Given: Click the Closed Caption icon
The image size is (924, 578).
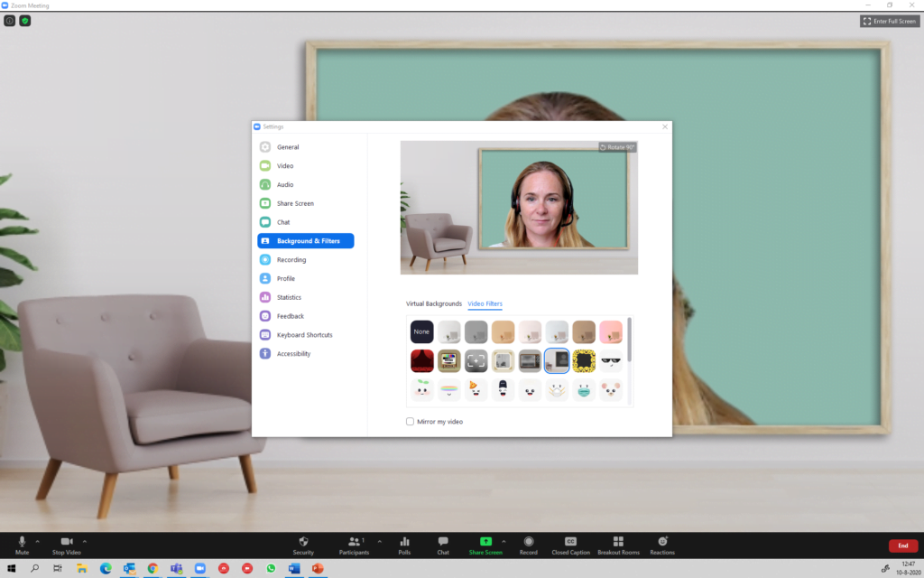Looking at the screenshot, I should 570,541.
